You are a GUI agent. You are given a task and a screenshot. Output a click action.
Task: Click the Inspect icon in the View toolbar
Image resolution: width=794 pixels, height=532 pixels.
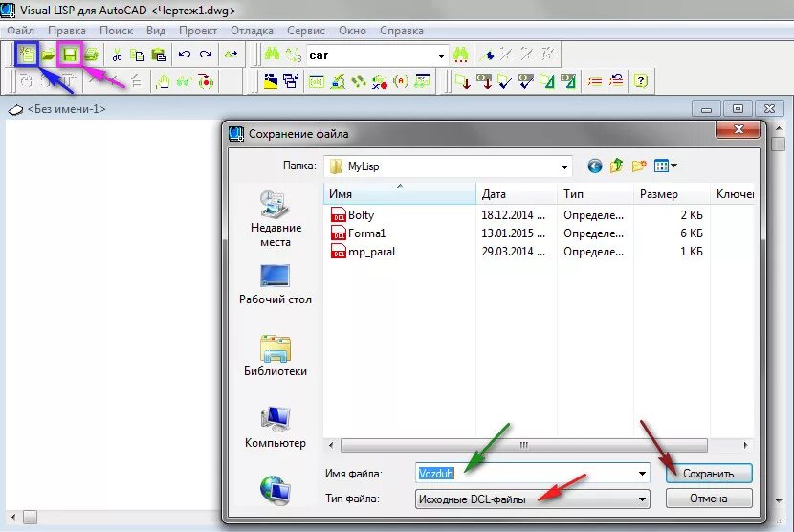coord(338,81)
